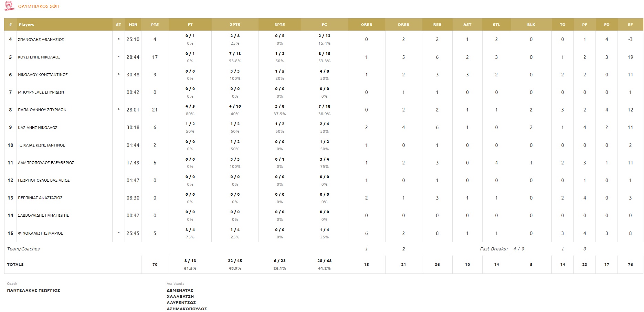This screenshot has height=312, width=644.
Task: Open player ΦΙΝΟΚΑΛΙΩΤΗΣ ΜΑΡΙΟΣ
Action: tap(41, 233)
